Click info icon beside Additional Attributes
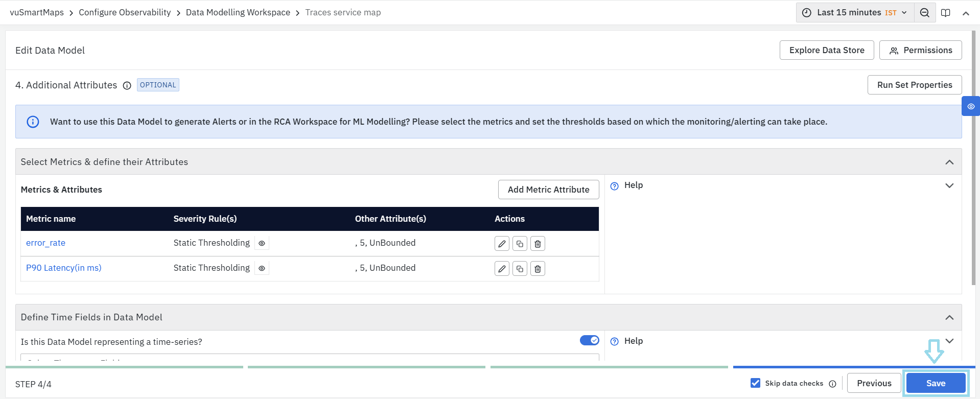Screen dimensions: 980x399 pyautogui.click(x=127, y=85)
